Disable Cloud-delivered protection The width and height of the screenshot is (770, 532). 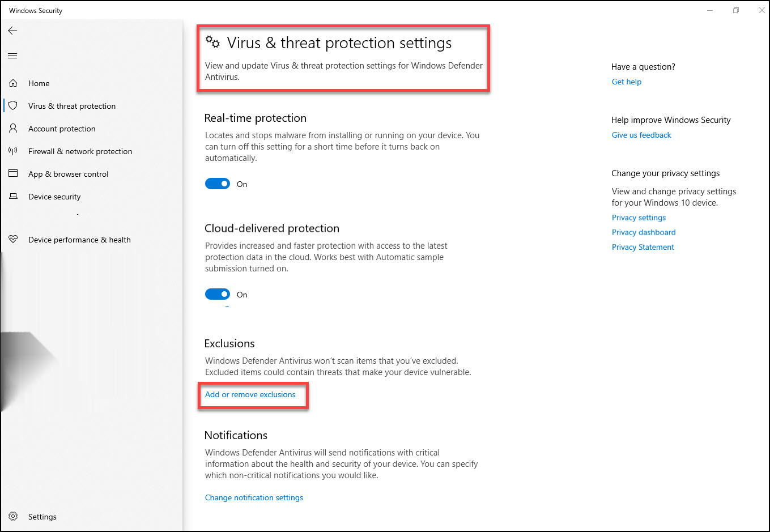coord(218,294)
